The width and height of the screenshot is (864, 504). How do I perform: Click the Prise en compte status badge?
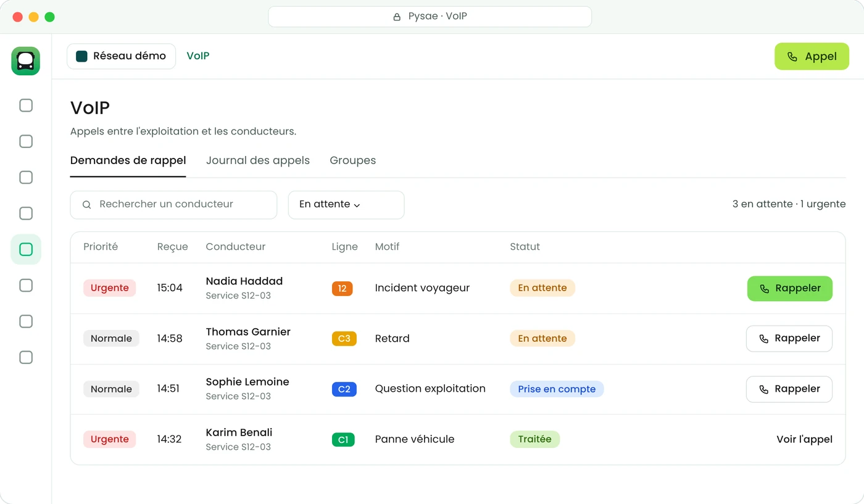coord(557,389)
